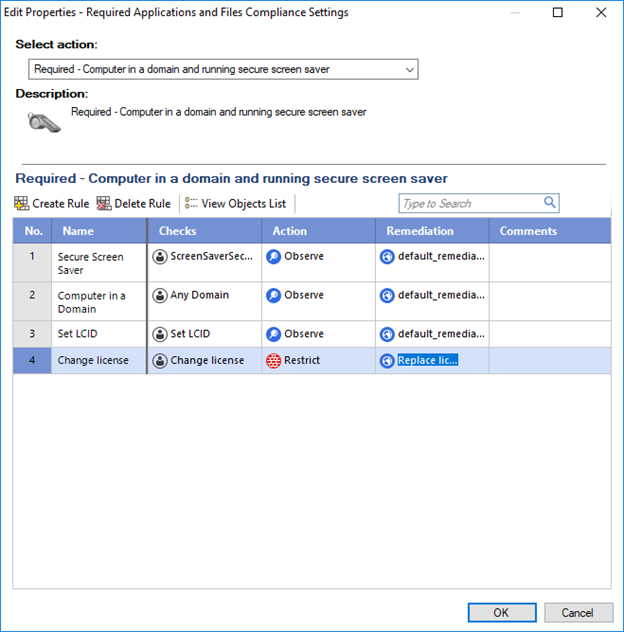
Task: Select the Change license rule name
Action: pyautogui.click(x=93, y=360)
